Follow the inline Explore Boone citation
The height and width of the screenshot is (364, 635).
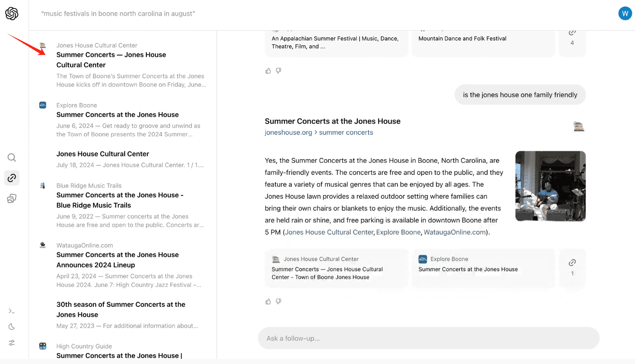(x=399, y=232)
